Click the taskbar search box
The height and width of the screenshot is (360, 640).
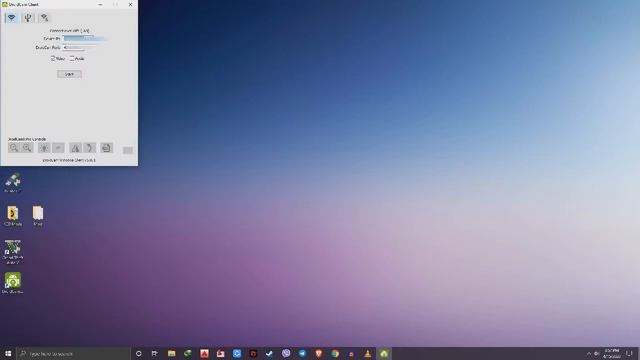tap(73, 353)
